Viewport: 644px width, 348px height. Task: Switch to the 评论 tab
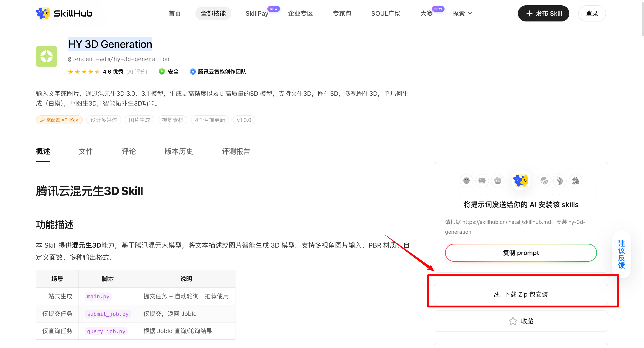tap(129, 151)
